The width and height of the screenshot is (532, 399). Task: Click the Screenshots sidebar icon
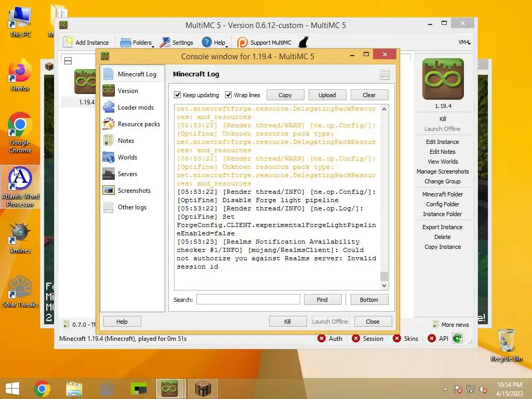[109, 190]
